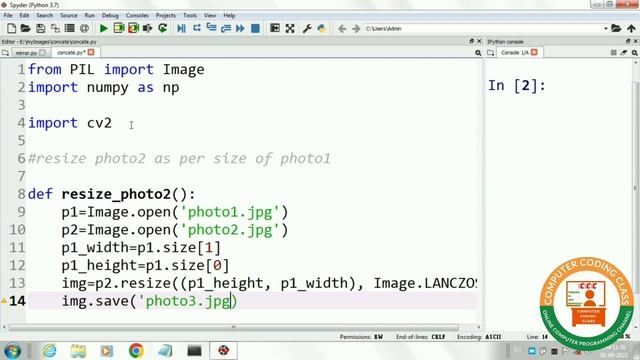Viewport: 640px width, 360px height.
Task: Open the Edit menu
Action: 24,16
